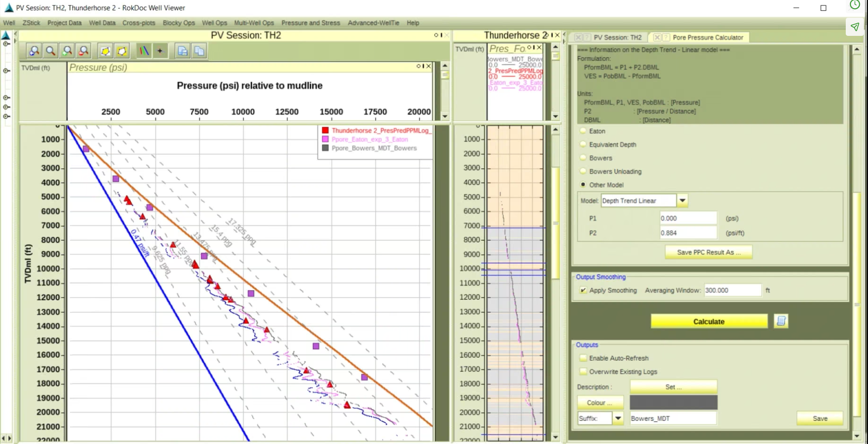868x444 pixels.
Task: Click the red Thunderhorse 2_PresPredPPMLog legend swatch
Action: tap(325, 130)
